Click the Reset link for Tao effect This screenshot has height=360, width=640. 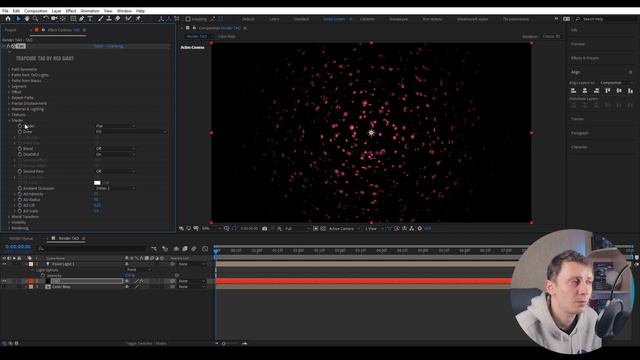coord(98,46)
